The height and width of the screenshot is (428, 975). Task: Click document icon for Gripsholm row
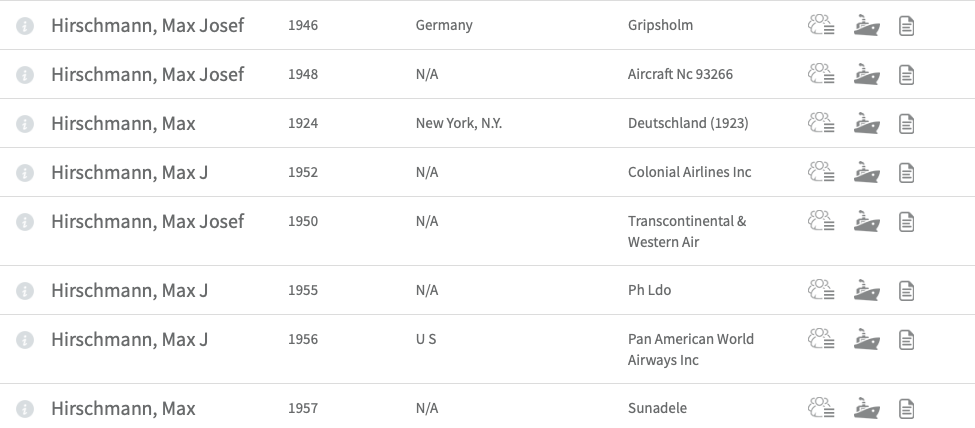tap(907, 26)
